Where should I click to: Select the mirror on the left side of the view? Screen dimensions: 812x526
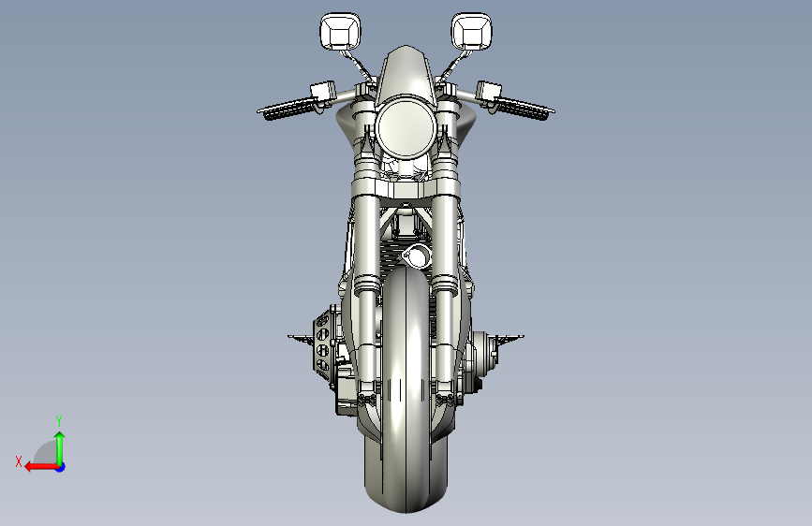tap(340, 32)
